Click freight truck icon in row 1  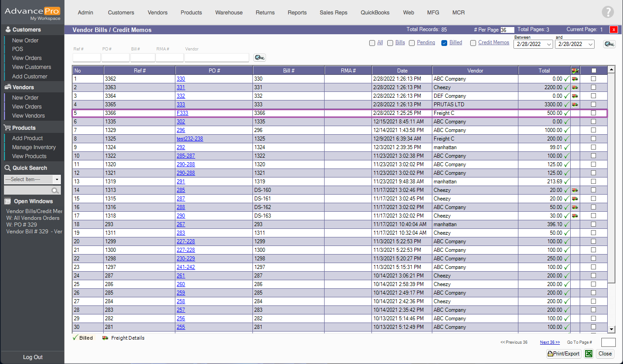click(x=575, y=79)
